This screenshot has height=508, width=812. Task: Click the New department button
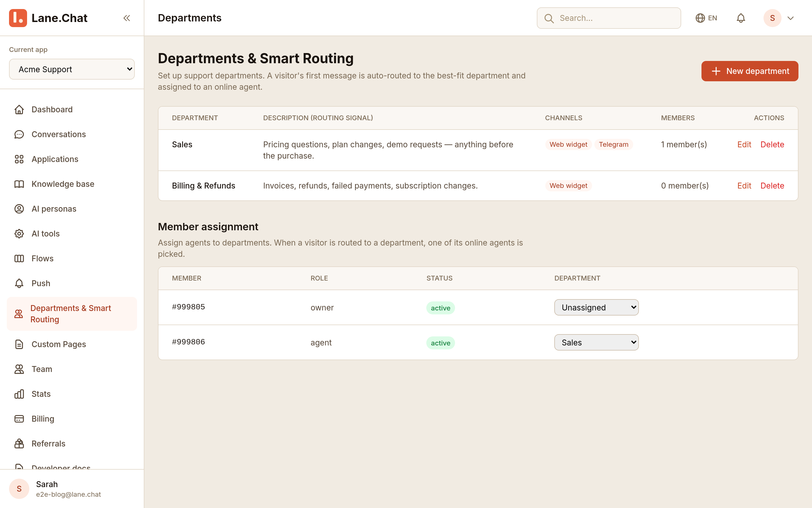click(x=750, y=71)
